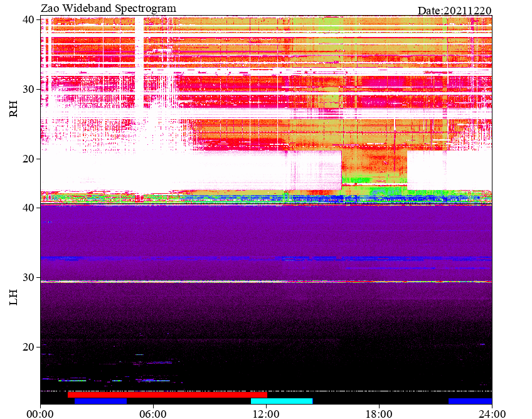The width and height of the screenshot is (532, 419).
Task: Click the white horizontal line in LH panel
Action: tap(267, 281)
